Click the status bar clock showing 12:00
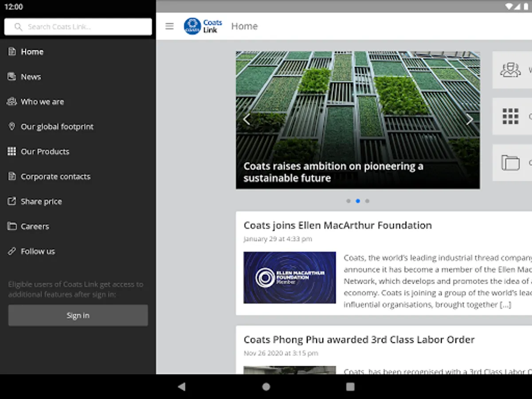Screen dimensions: 532x399 click(x=14, y=7)
